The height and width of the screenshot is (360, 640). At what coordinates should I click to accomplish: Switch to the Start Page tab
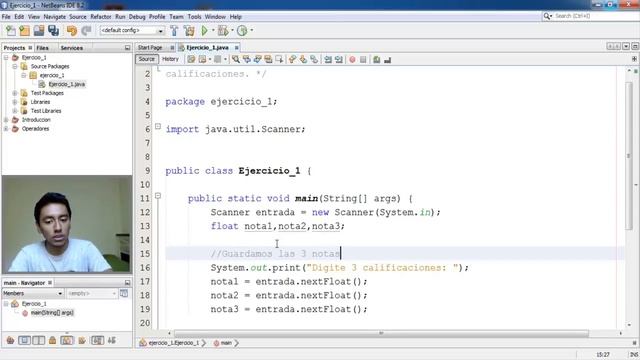tap(150, 48)
